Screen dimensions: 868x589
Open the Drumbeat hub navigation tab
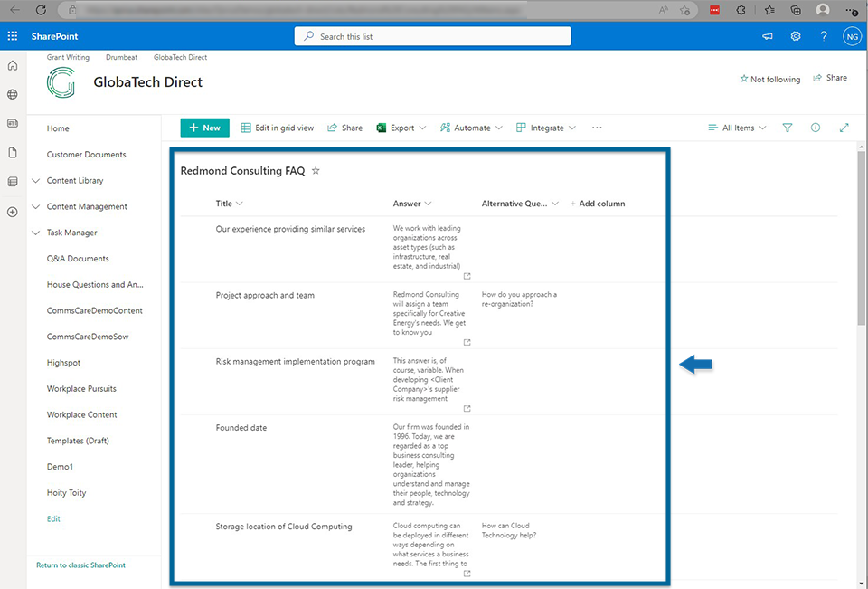pyautogui.click(x=121, y=57)
